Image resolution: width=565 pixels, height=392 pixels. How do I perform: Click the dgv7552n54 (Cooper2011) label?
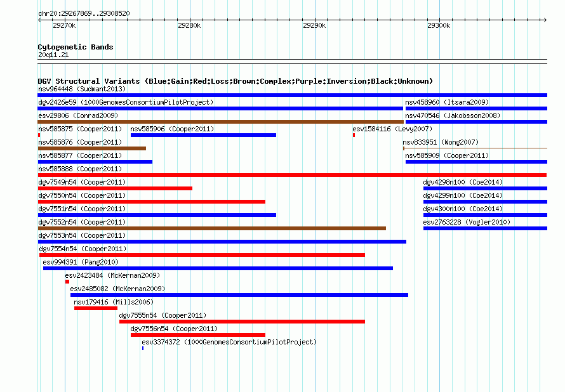(x=82, y=222)
